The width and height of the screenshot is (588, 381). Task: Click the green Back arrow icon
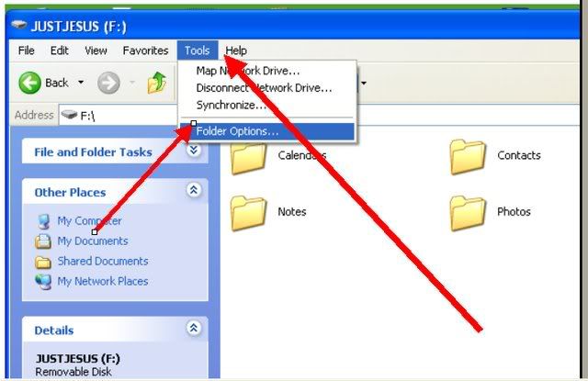click(x=29, y=83)
